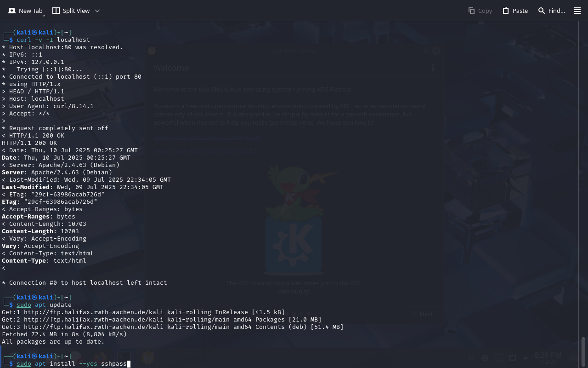
Task: Click the 'Host localhost:80 was resolved.' line
Action: [x=62, y=47]
